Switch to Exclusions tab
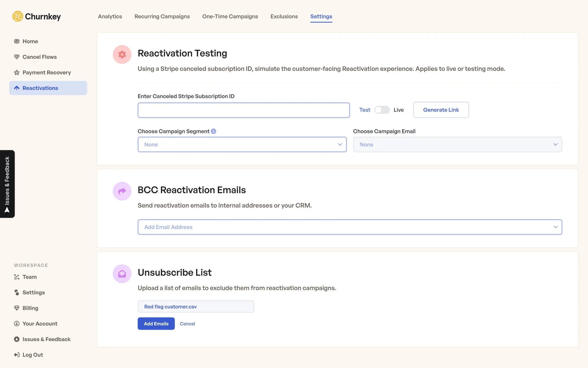Image resolution: width=588 pixels, height=368 pixels. click(x=284, y=17)
